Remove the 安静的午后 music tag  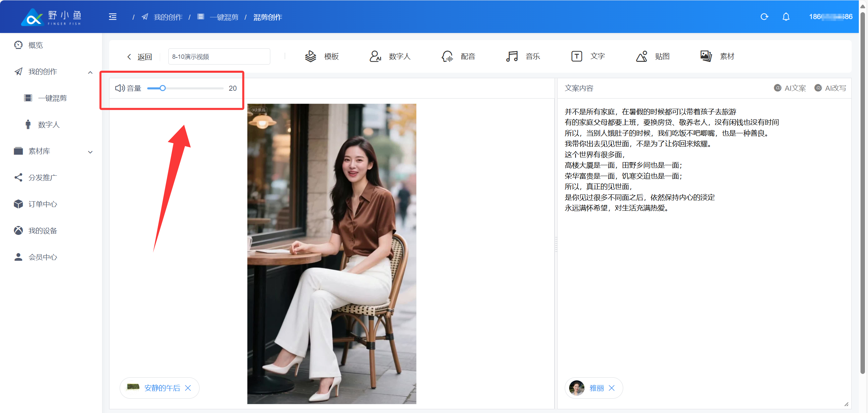pyautogui.click(x=188, y=388)
